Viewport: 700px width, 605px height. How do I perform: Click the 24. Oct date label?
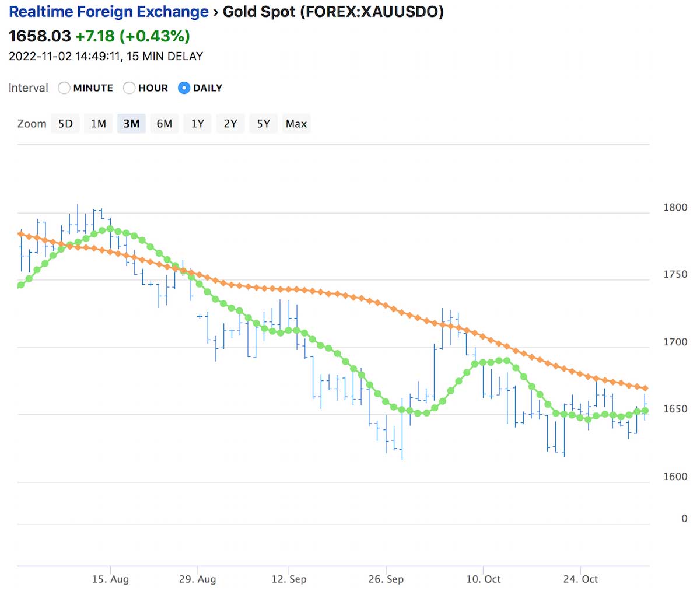click(580, 579)
